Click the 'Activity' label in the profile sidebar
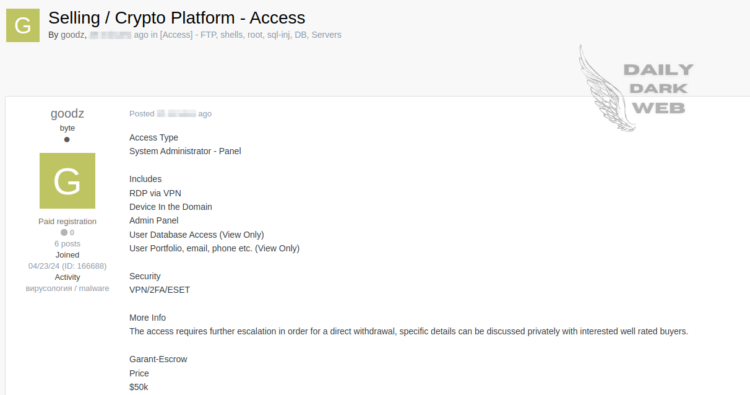Screen dimensions: 750x395 coord(67,277)
